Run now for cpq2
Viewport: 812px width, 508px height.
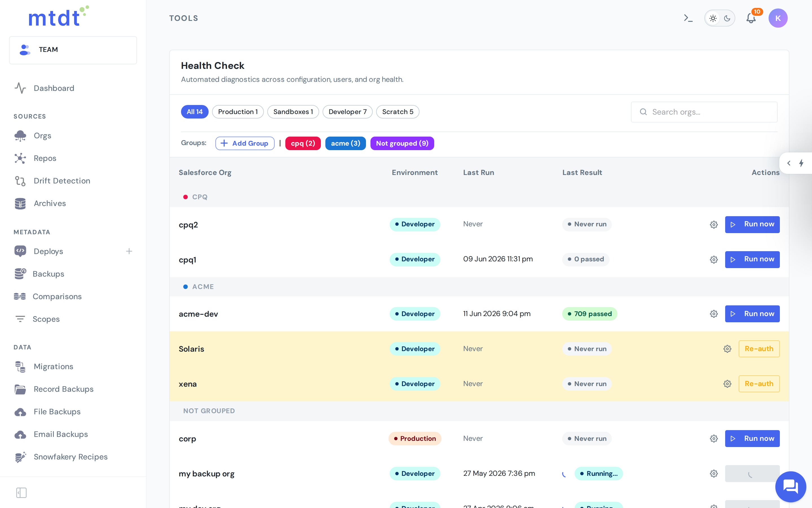[752, 224]
